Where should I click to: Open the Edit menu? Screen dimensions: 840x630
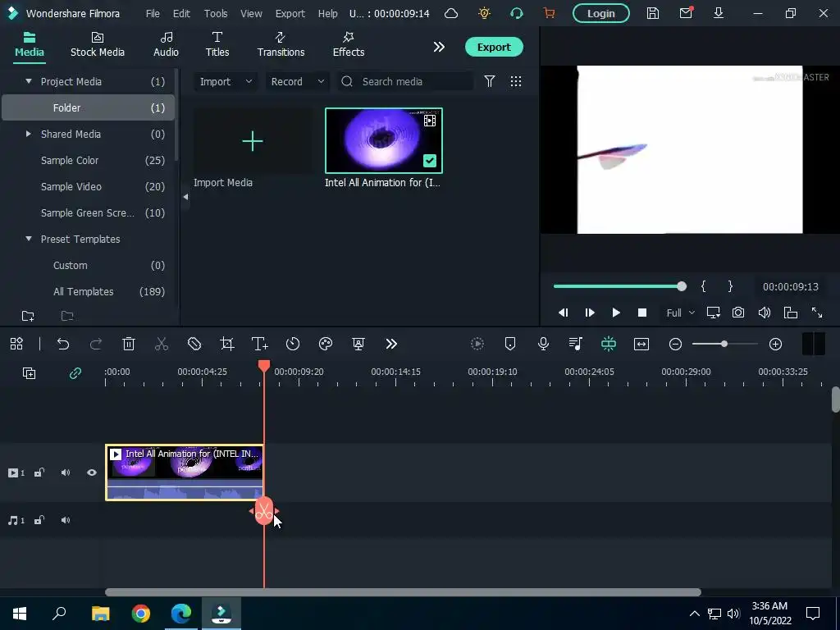pyautogui.click(x=181, y=13)
